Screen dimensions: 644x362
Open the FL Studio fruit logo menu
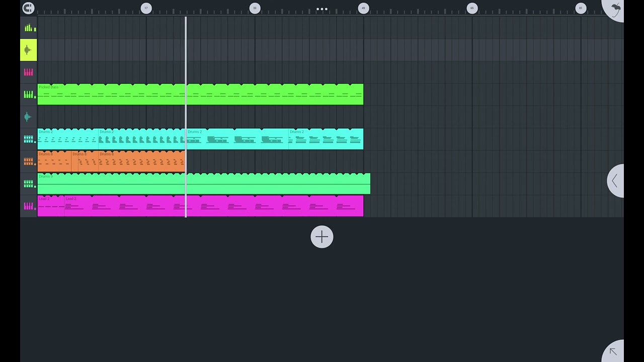pyautogui.click(x=615, y=9)
